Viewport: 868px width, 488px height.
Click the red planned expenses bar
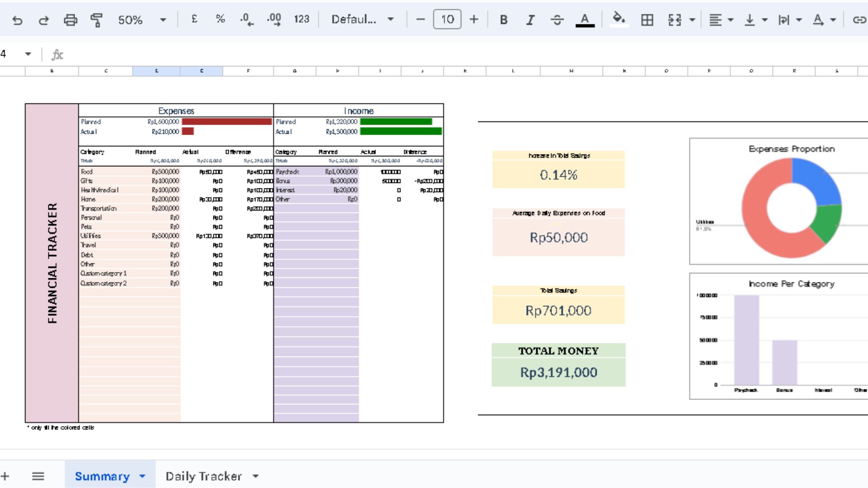pyautogui.click(x=226, y=122)
